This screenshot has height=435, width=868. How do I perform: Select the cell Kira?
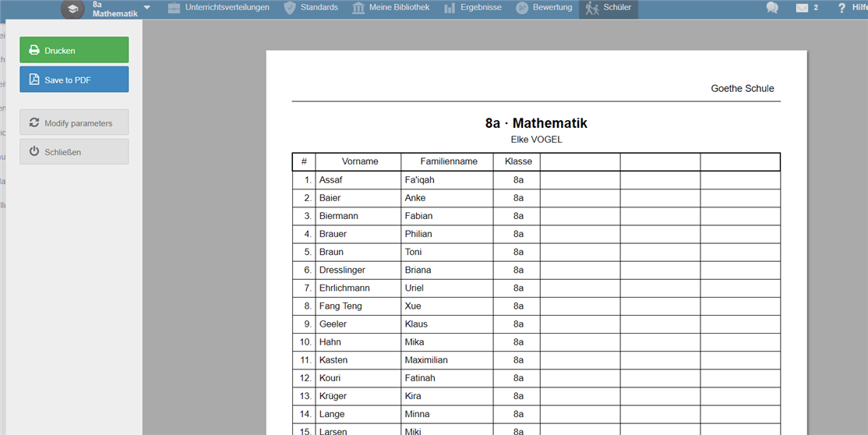pyautogui.click(x=447, y=396)
